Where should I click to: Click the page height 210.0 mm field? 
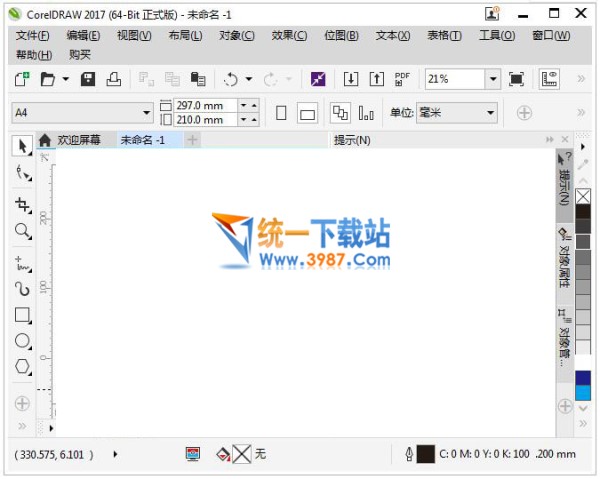click(x=206, y=120)
